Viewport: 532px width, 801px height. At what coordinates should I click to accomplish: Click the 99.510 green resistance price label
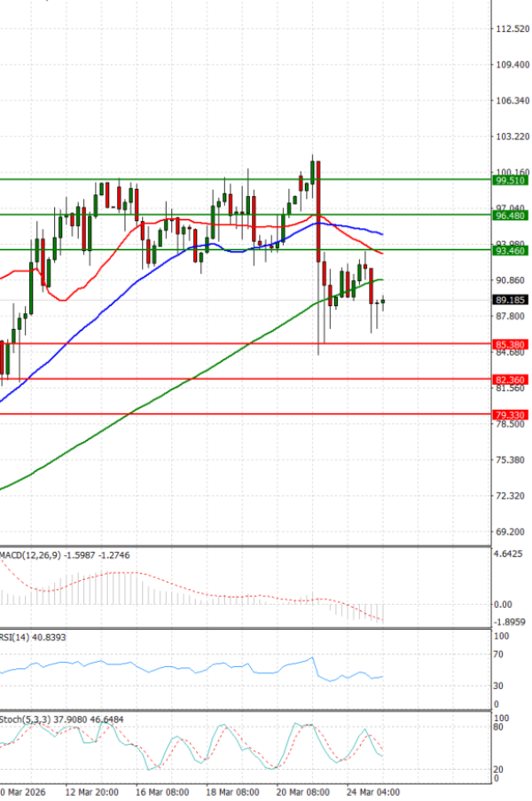[510, 180]
